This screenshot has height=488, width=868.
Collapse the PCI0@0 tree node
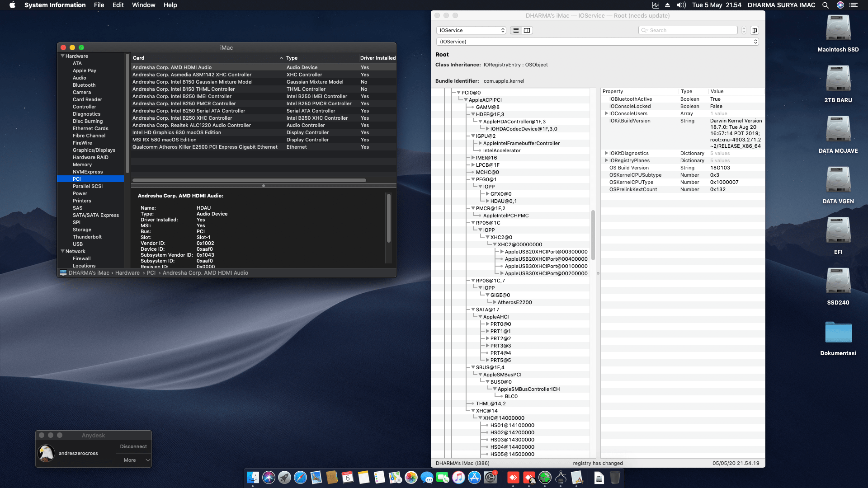[x=458, y=93]
